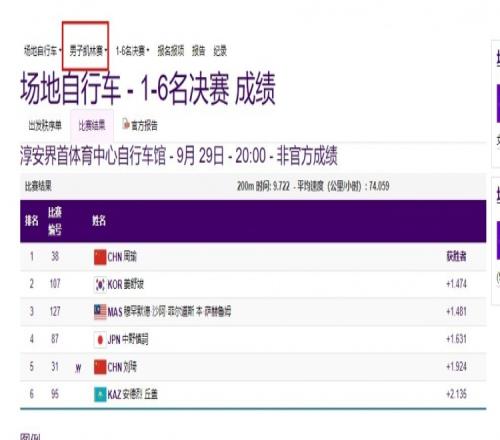Click China flag icon for 刘琦
Viewport: 500px width, 440px height.
click(100, 367)
